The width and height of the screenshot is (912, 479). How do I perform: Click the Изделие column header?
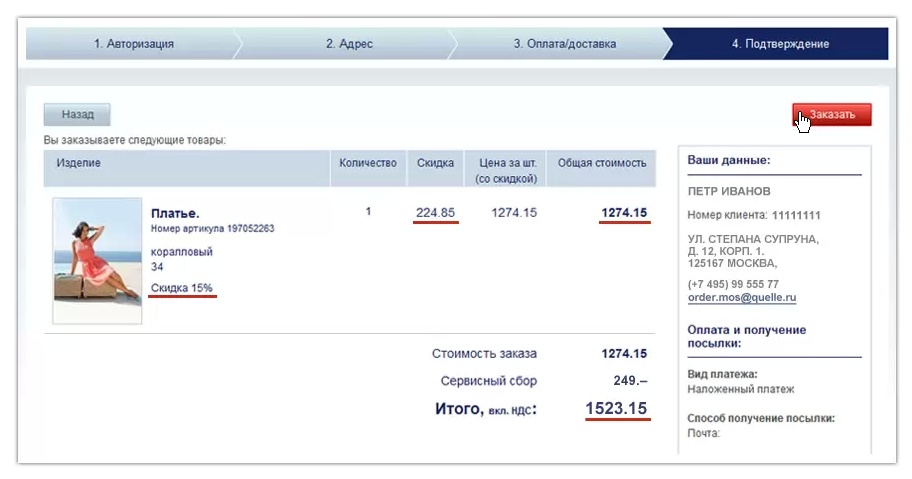coord(79,163)
